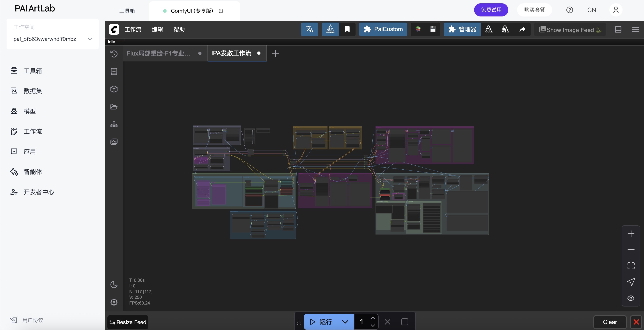The height and width of the screenshot is (330, 644).
Task: Click the bookmark icon in toolbar
Action: 347,29
